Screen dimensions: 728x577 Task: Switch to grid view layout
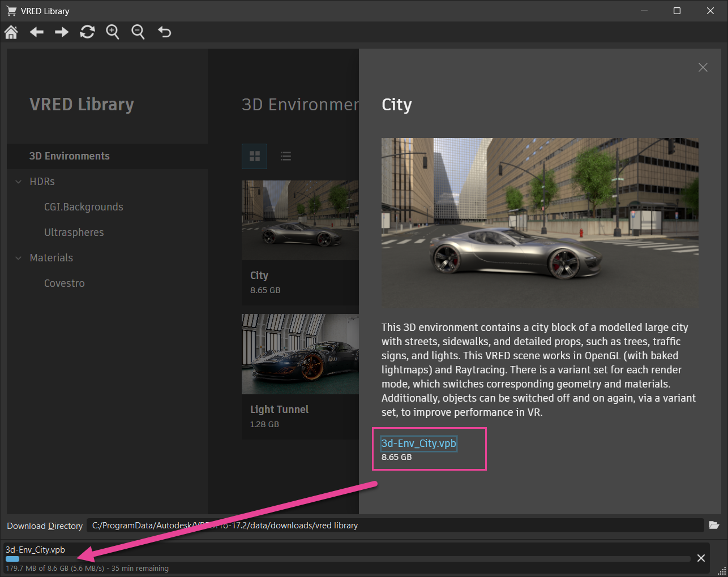tap(255, 156)
